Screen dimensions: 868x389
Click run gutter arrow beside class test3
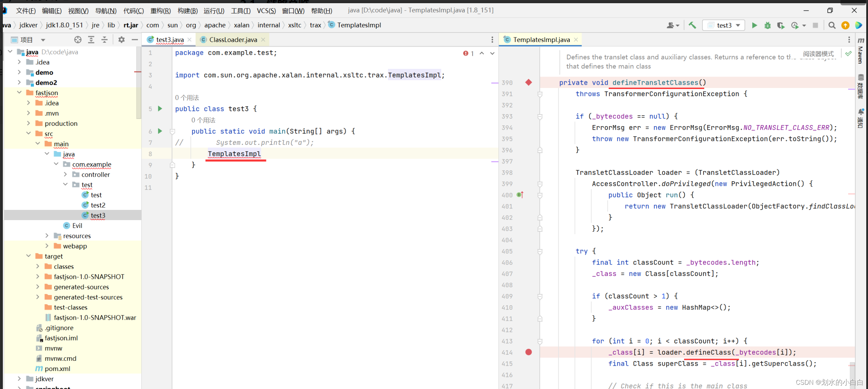click(160, 109)
